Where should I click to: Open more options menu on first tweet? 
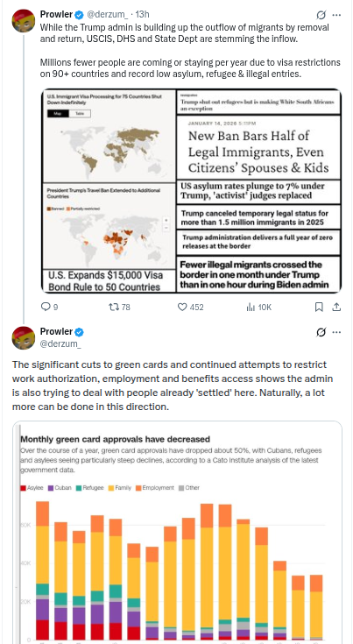(x=336, y=15)
